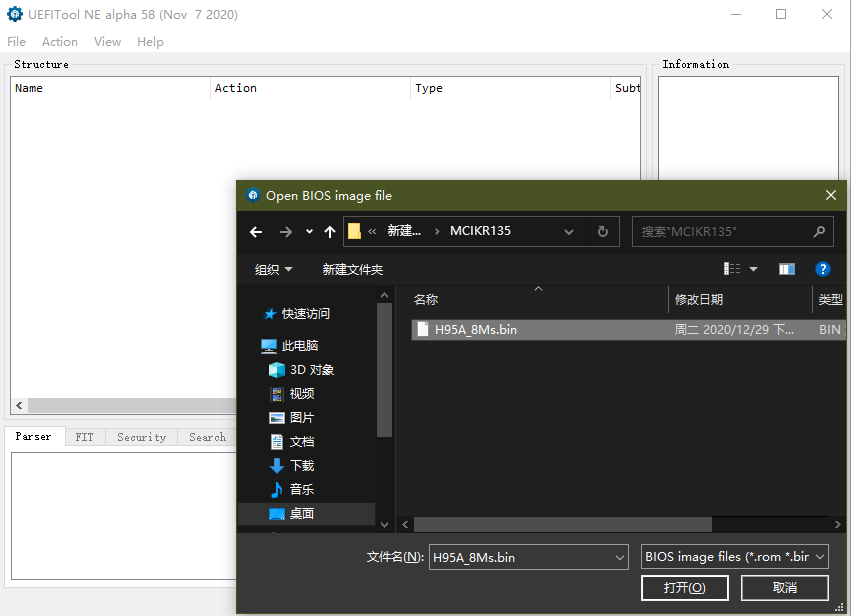Open the Action menu
851x616 pixels.
[x=60, y=42]
